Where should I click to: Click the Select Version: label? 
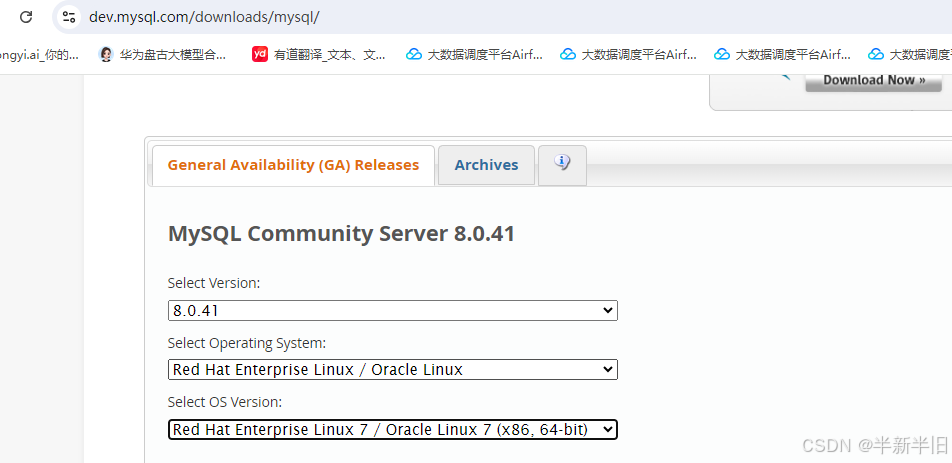(214, 283)
